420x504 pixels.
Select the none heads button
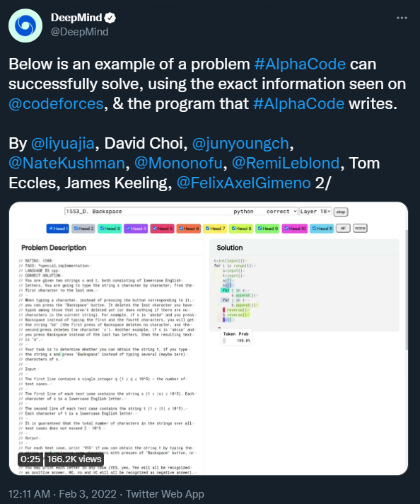pos(360,228)
